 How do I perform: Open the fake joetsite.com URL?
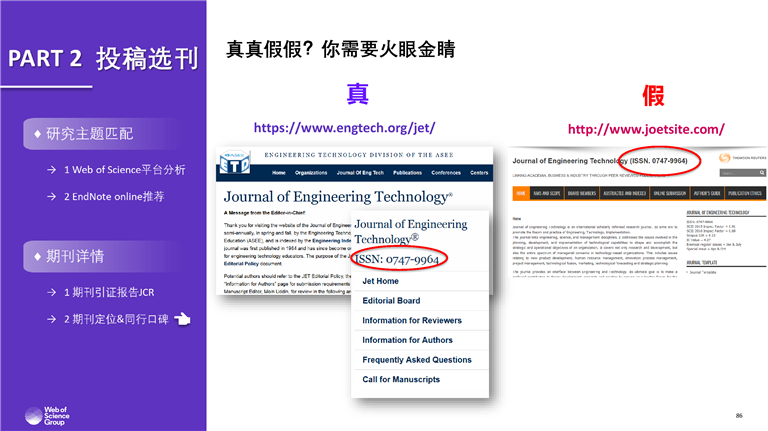[x=646, y=129]
